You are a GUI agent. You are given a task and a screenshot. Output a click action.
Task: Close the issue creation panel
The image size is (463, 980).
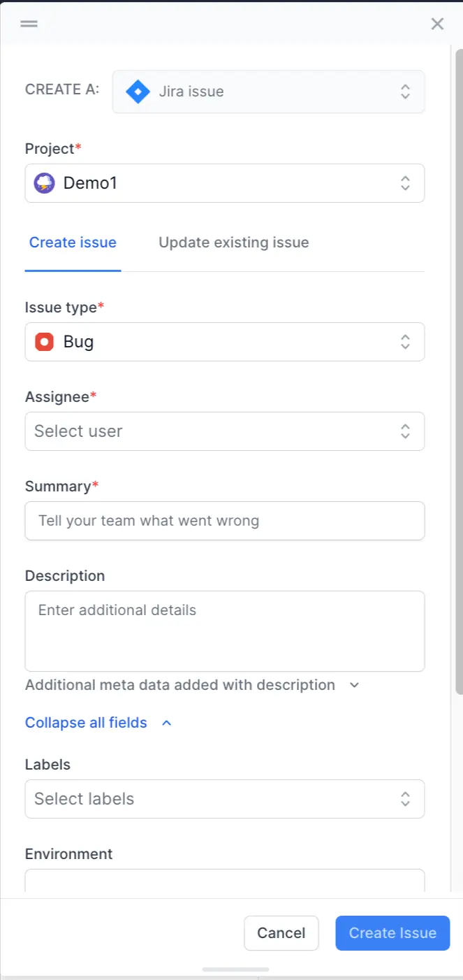[437, 24]
